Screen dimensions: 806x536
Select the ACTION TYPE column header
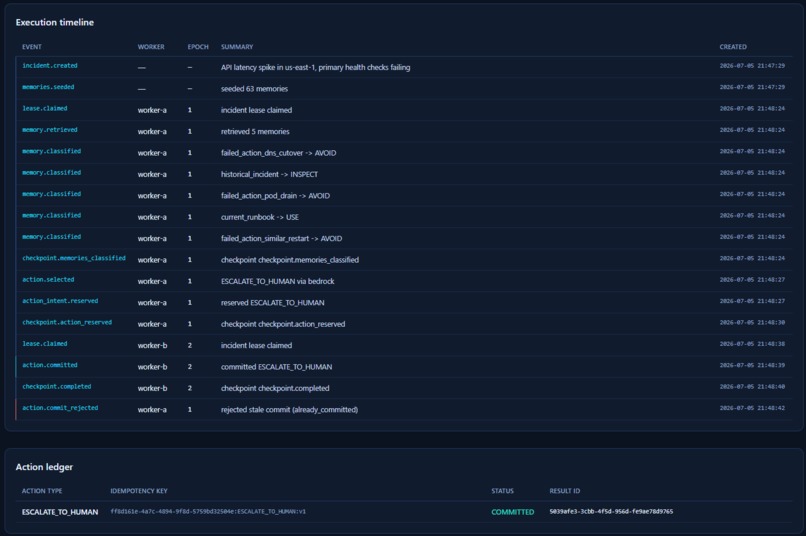pos(42,491)
